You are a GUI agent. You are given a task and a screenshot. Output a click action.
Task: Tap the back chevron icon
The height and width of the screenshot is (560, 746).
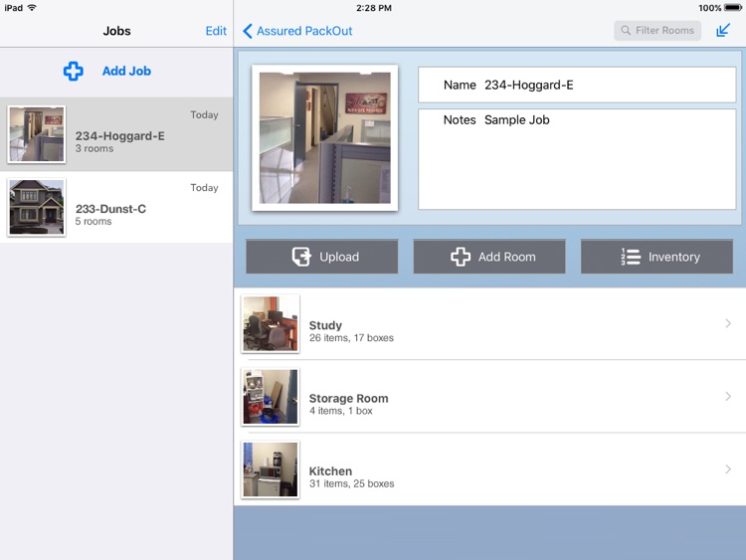click(248, 31)
